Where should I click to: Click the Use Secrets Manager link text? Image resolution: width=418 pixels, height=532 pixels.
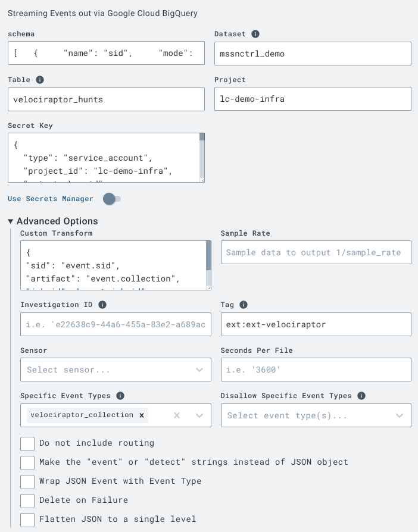tap(51, 199)
